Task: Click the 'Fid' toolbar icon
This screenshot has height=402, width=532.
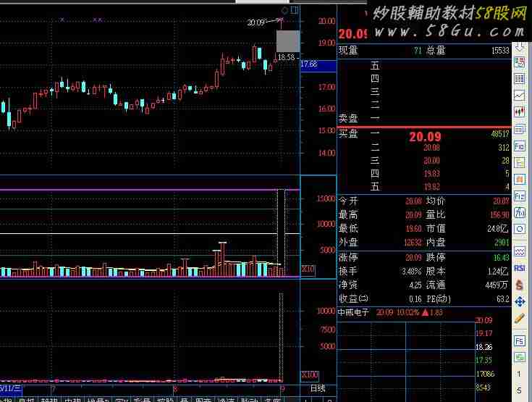Action: coord(520,146)
